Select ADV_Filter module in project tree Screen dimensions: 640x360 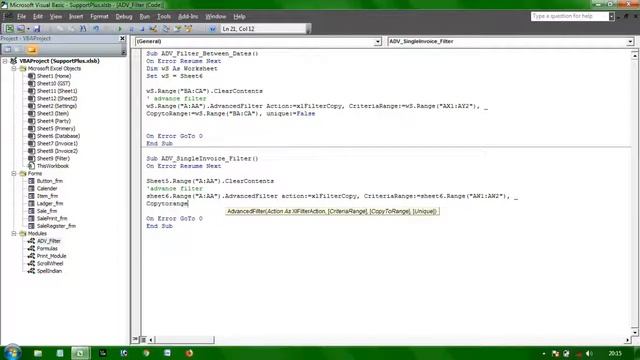(49, 241)
